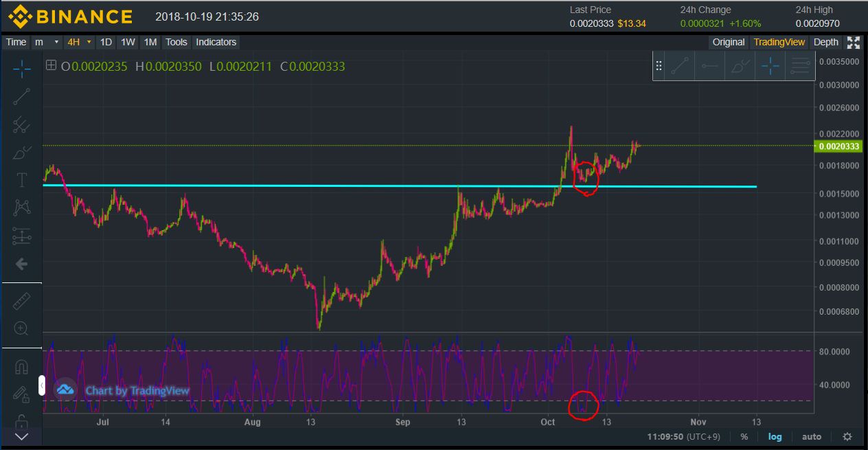Open chart settings gear icon
This screenshot has height=450, width=868.
847,436
